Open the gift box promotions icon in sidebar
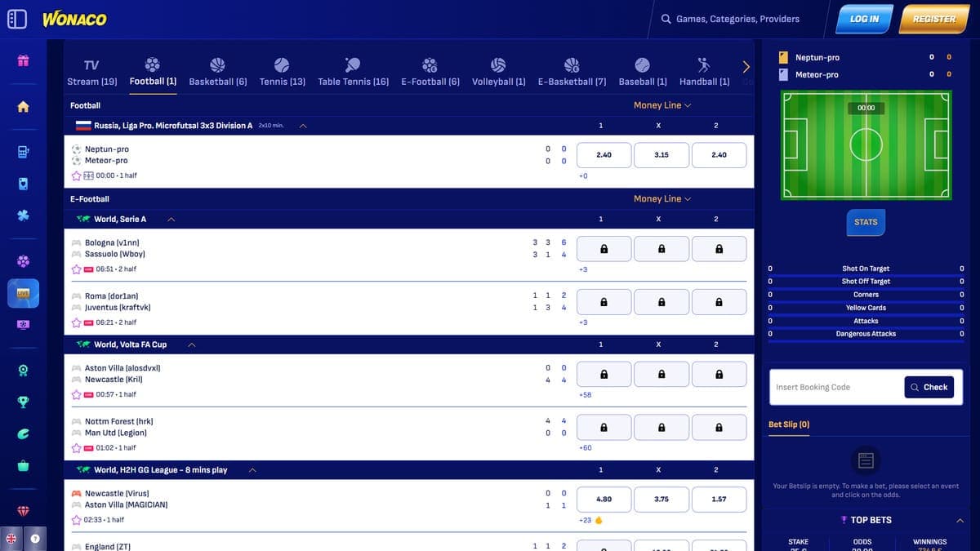980x551 pixels. (x=24, y=60)
